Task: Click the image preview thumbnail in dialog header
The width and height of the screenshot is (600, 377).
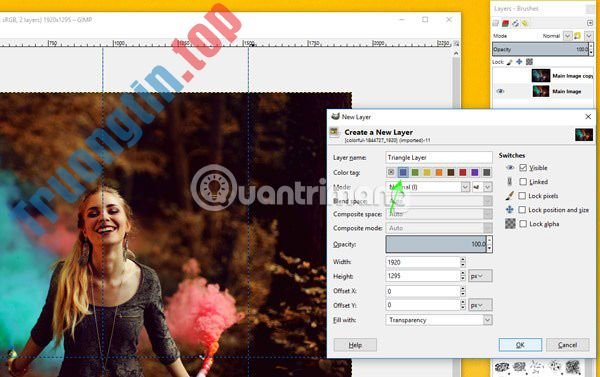Action: (x=584, y=135)
